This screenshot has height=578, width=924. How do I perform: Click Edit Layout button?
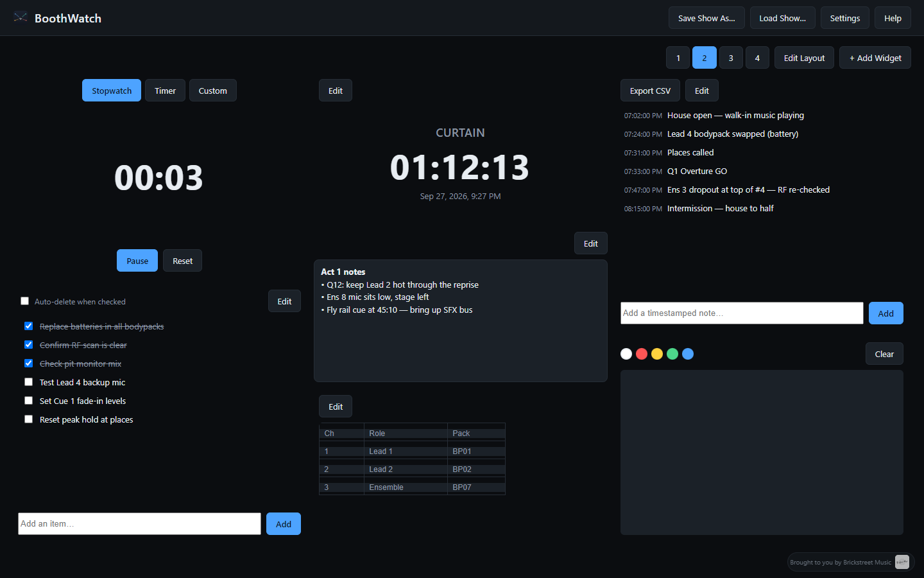pyautogui.click(x=804, y=58)
